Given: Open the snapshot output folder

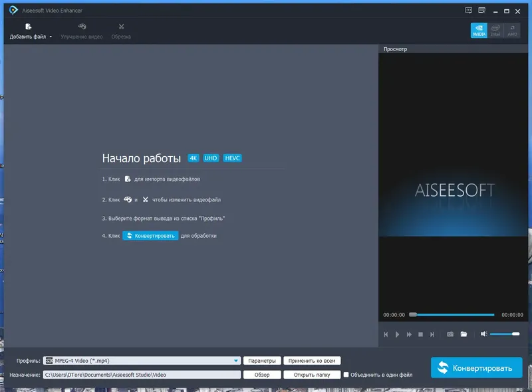Looking at the screenshot, I should tap(465, 334).
